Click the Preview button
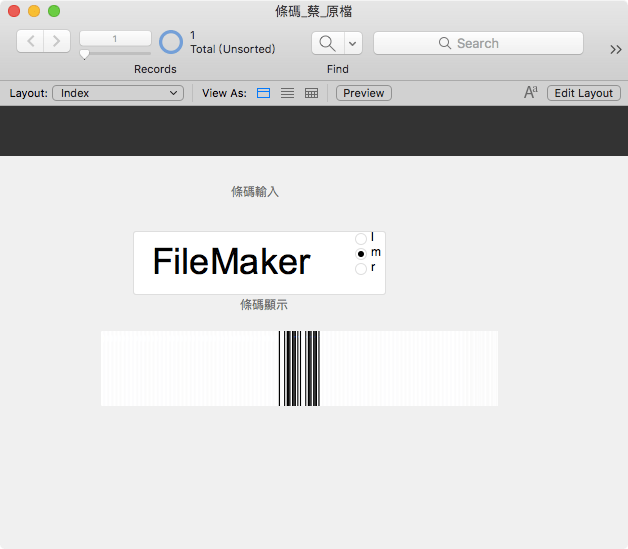The width and height of the screenshot is (628, 549). point(364,93)
